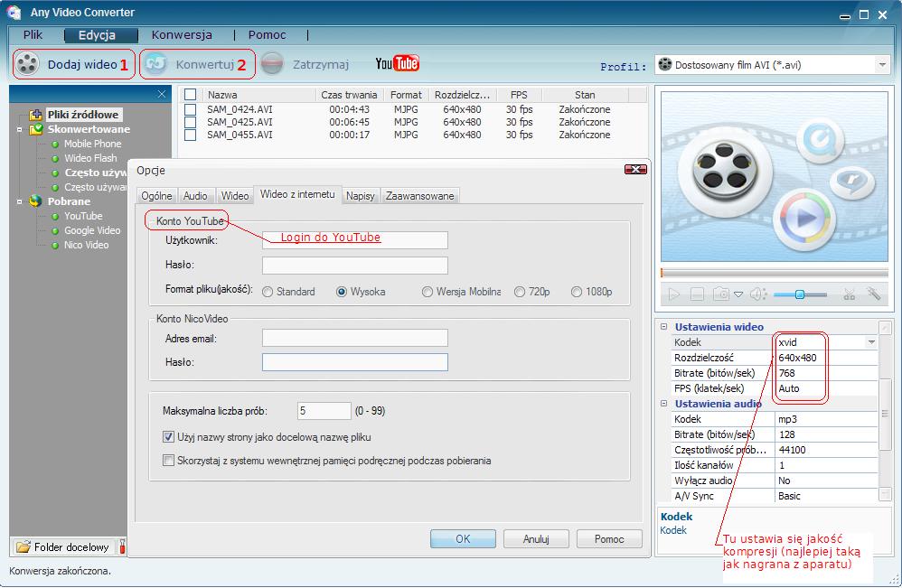Adjust the volume slider in the preview
The width and height of the screenshot is (902, 588).
799,294
